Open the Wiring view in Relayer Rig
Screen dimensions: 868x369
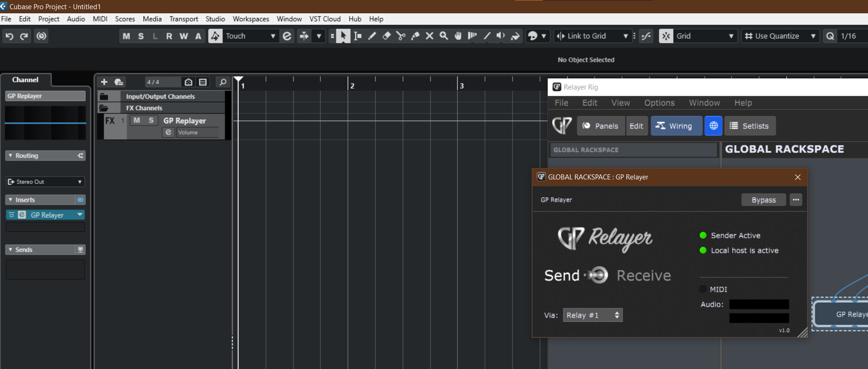[x=676, y=126]
